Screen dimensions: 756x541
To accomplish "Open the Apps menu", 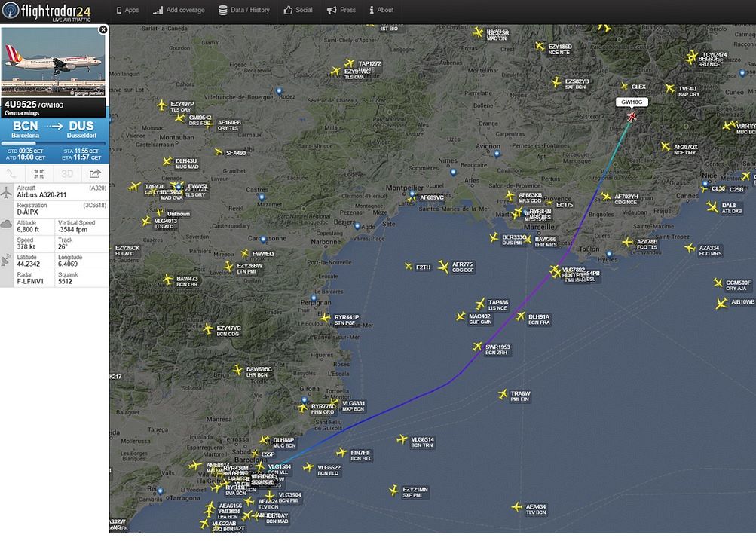I will coord(127,10).
